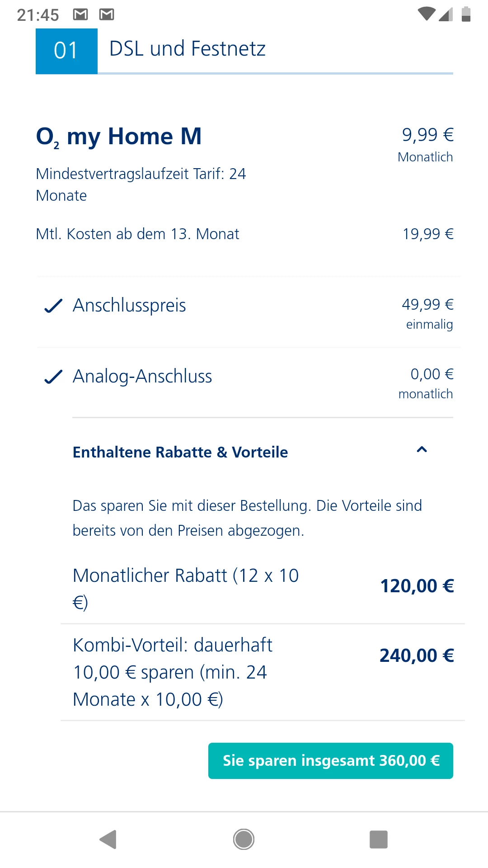This screenshot has width=488, height=868.
Task: Tap the Sie sparen insgesamt 360,00 € button
Action: pyautogui.click(x=331, y=760)
